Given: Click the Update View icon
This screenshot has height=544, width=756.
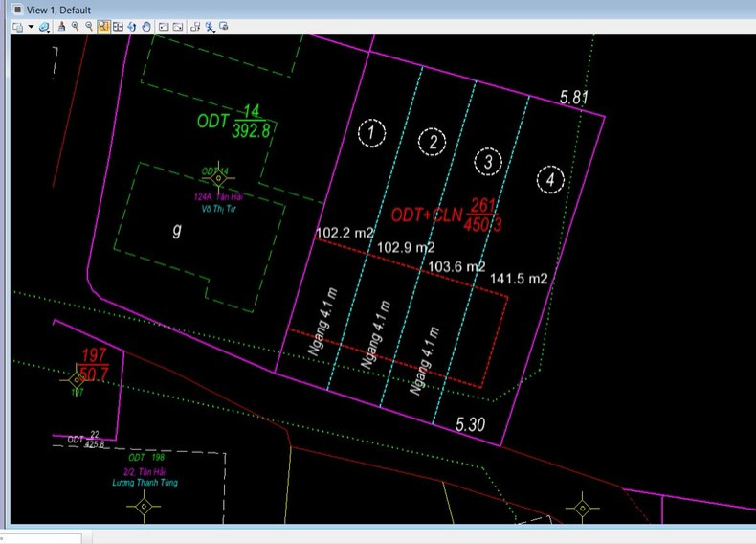Looking at the screenshot, I should 61,27.
